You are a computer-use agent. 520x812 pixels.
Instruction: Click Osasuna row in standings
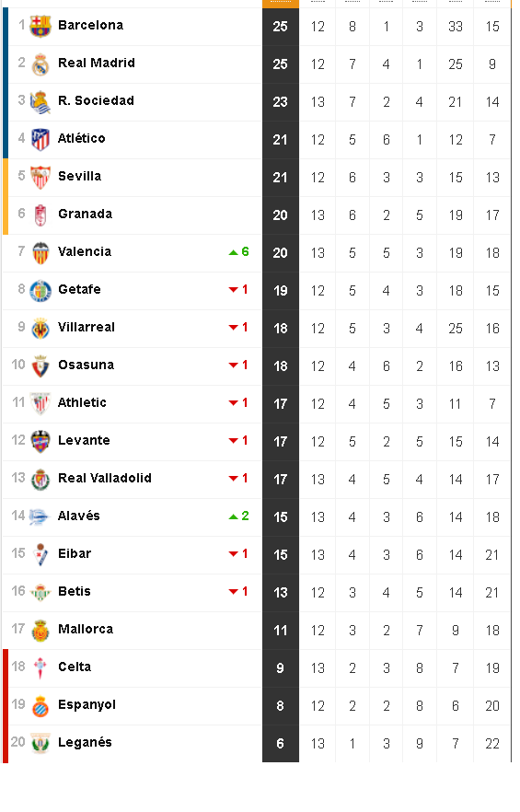tap(257, 366)
